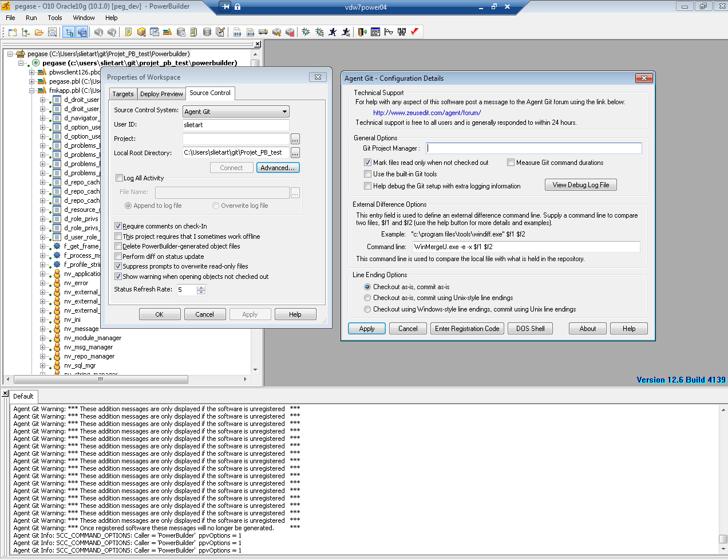Click the Exit door toolbar icon
The width and height of the screenshot is (728, 560).
[362, 32]
